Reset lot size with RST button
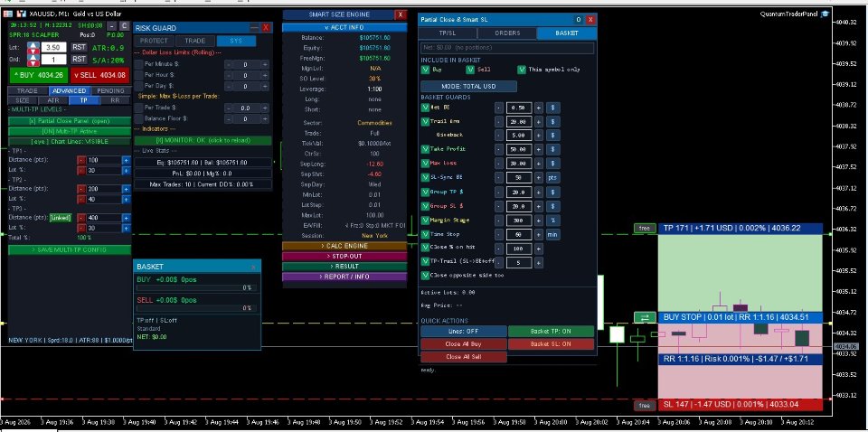This screenshot has height=432, width=868. (x=80, y=48)
